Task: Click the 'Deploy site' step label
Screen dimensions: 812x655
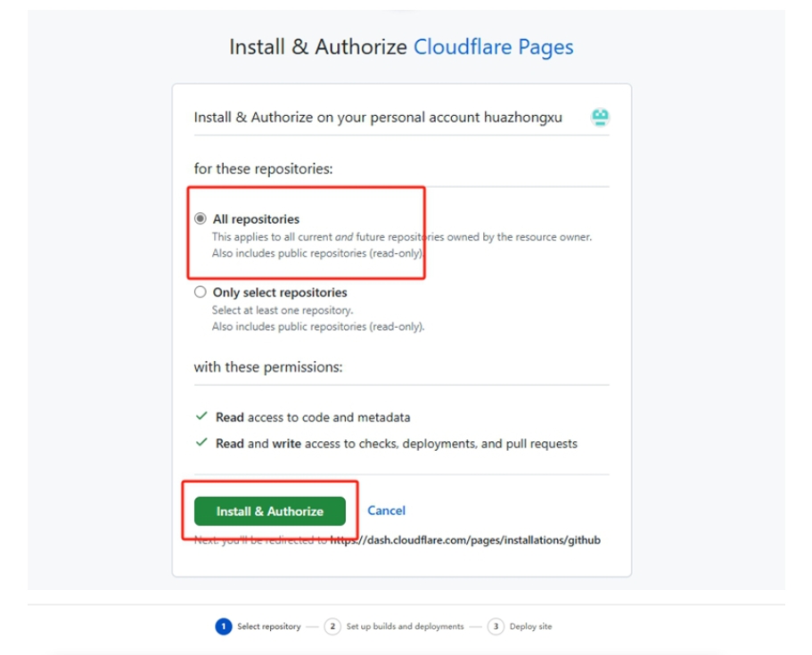Action: click(531, 626)
